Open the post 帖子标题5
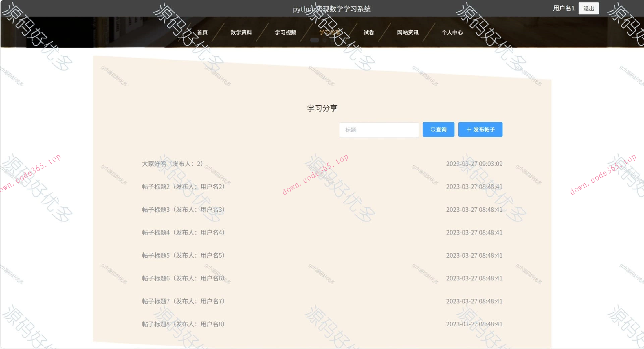The image size is (644, 349). pyautogui.click(x=183, y=255)
